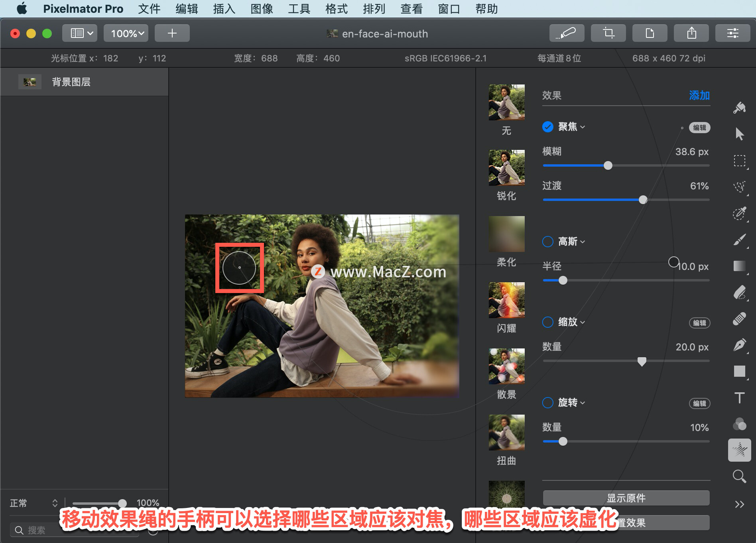756x543 pixels.
Task: Select the Quick Selection tool
Action: click(x=740, y=213)
